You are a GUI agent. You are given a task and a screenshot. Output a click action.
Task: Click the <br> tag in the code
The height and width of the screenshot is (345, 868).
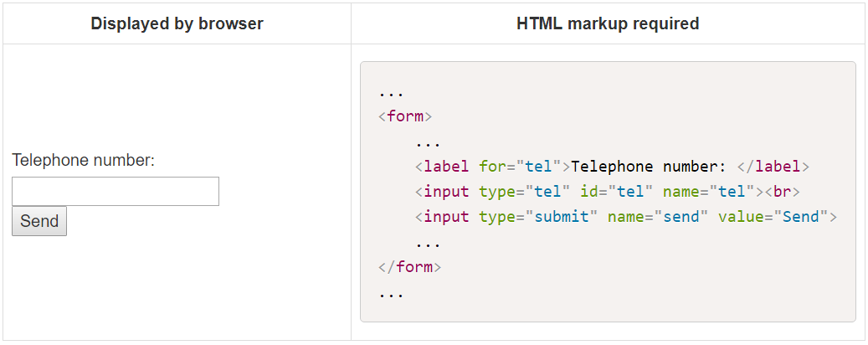click(782, 192)
